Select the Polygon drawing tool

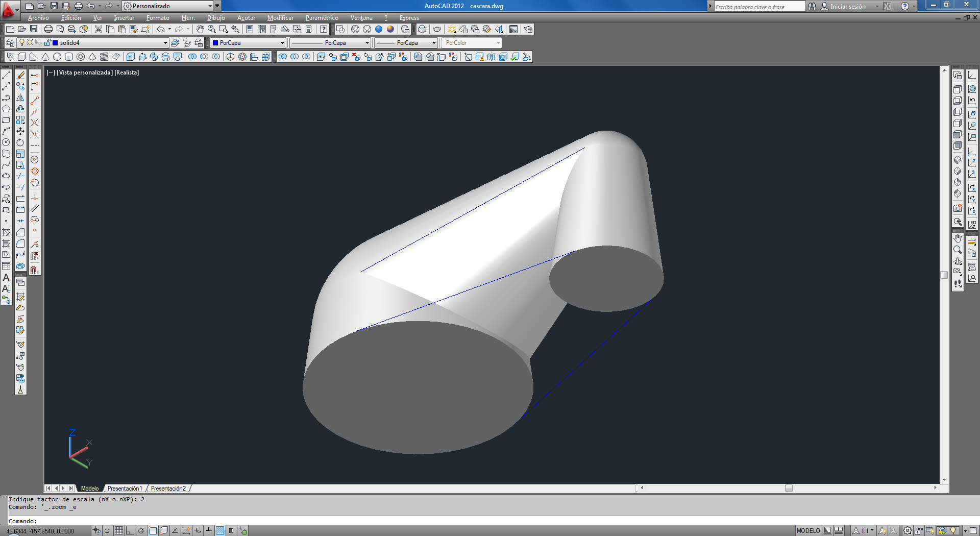coord(6,109)
